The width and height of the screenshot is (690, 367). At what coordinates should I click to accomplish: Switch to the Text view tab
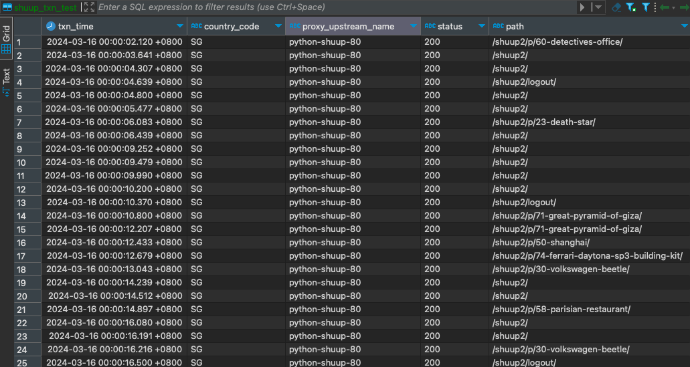[x=6, y=82]
